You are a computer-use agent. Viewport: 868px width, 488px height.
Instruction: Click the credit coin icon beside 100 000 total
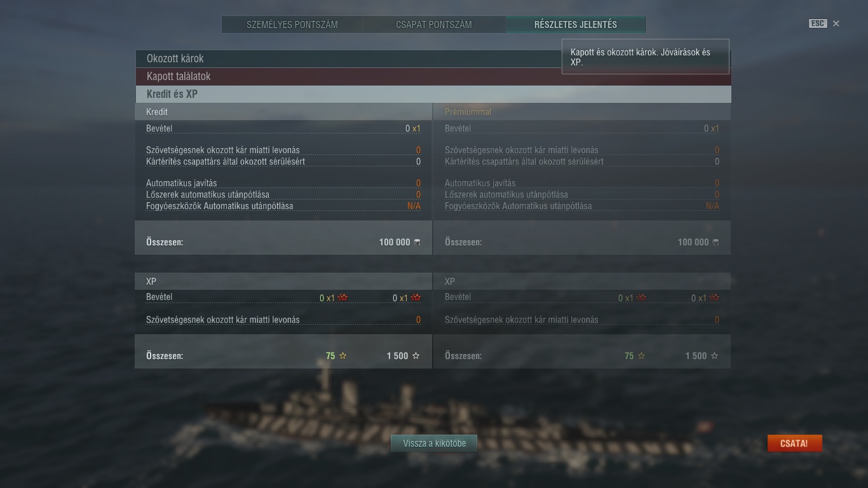pos(417,242)
